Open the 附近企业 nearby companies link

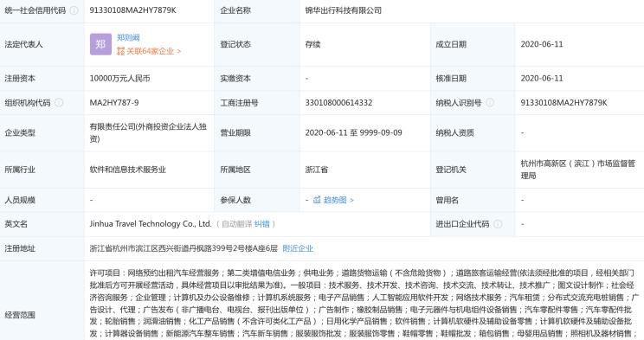tap(298, 248)
